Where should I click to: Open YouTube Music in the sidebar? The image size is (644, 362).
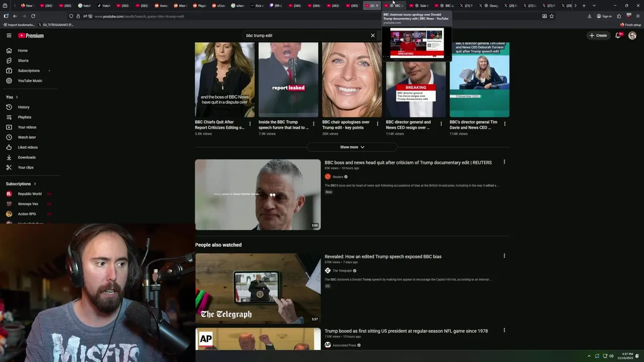pos(30,80)
